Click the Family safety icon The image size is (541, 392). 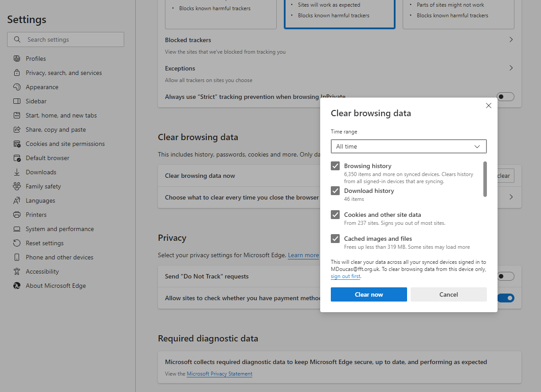click(x=17, y=186)
